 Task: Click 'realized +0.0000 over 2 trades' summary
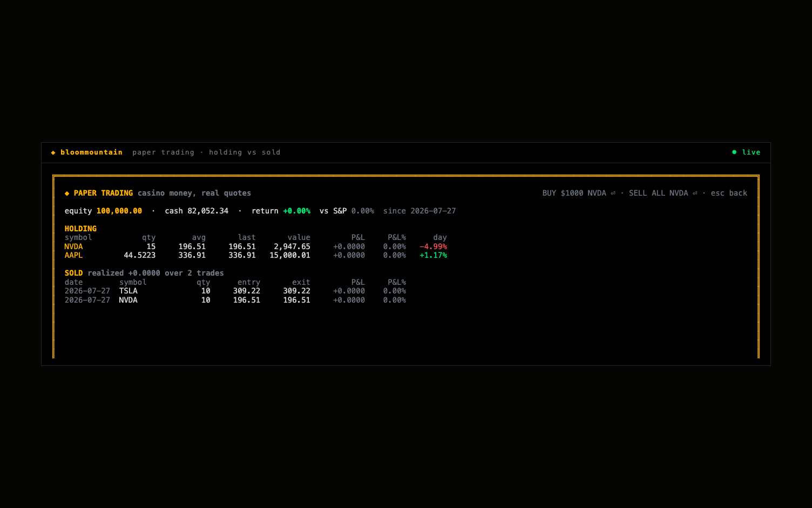[155, 273]
